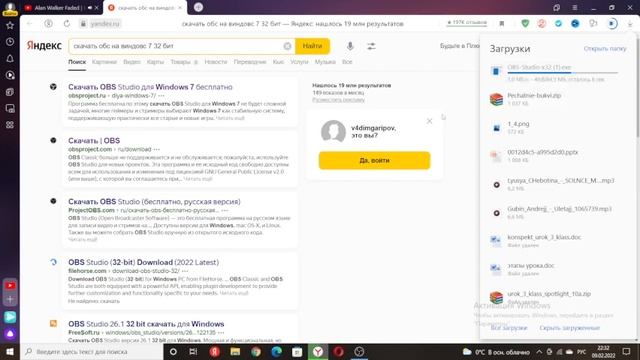640x360 pixels.
Task: Open the browser hamburger menu
Action: click(575, 7)
